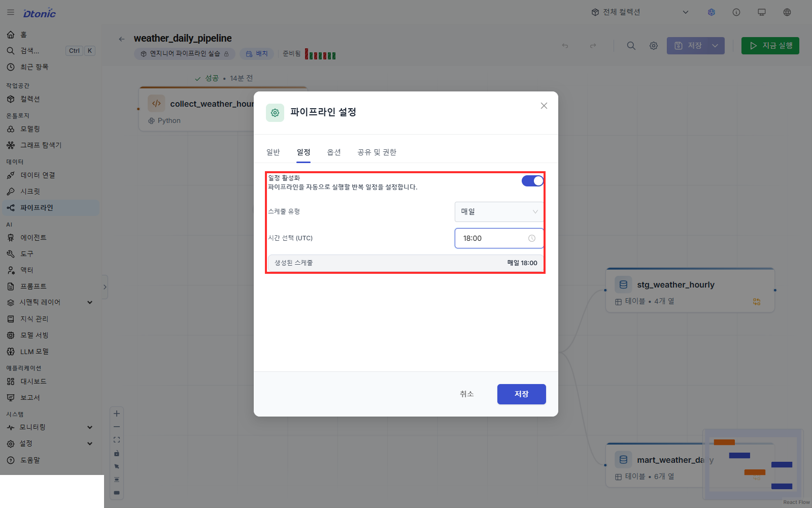Open 홈 in the sidebar
The height and width of the screenshot is (508, 812).
coord(51,35)
